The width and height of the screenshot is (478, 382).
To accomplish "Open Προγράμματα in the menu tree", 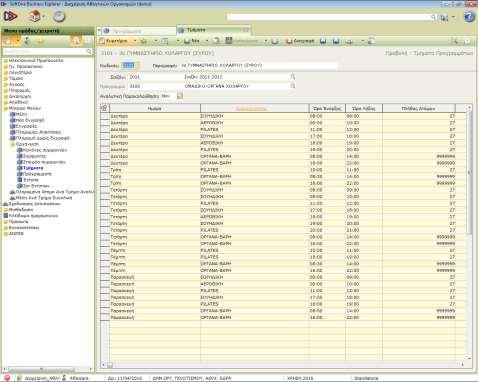I will point(37,174).
